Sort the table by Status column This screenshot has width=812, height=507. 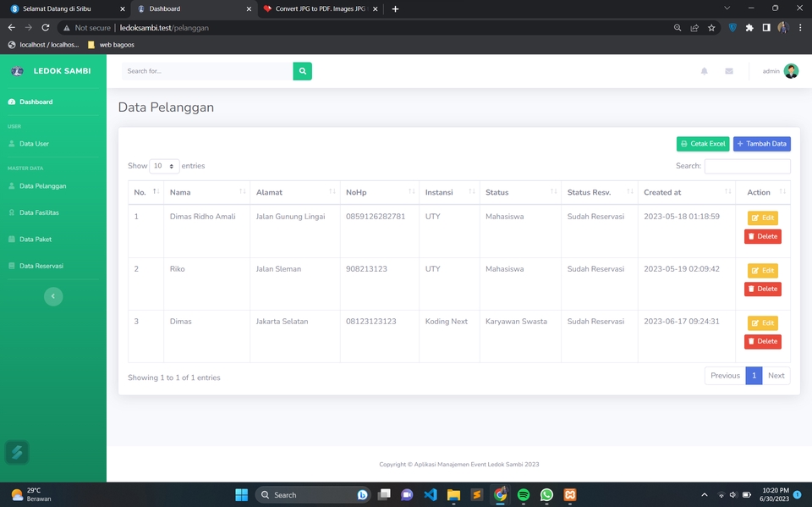[x=520, y=192]
